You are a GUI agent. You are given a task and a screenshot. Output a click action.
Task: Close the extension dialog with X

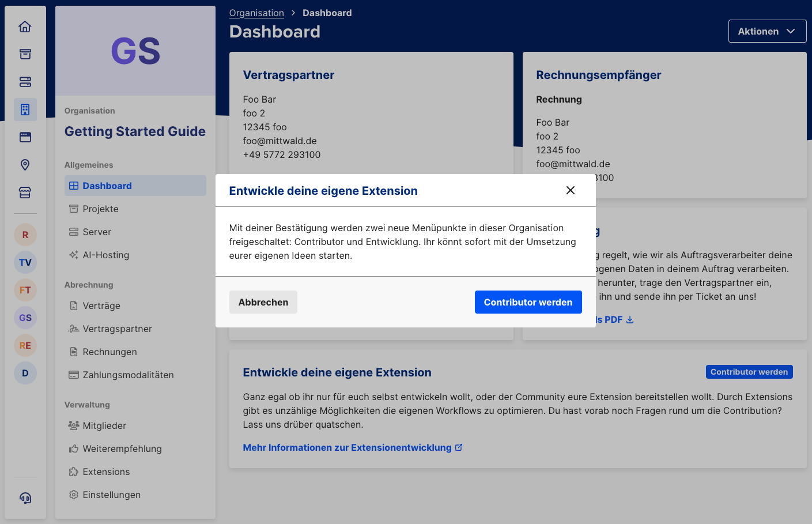(570, 190)
